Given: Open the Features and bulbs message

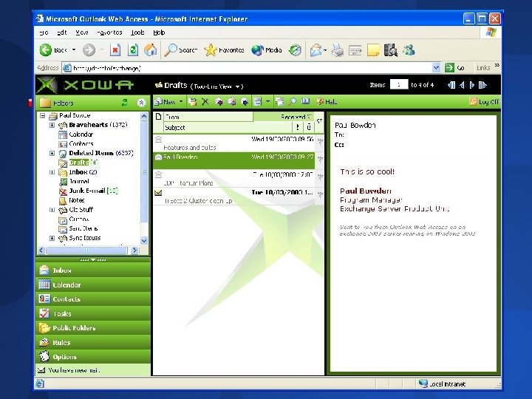Looking at the screenshot, I should coord(233,143).
